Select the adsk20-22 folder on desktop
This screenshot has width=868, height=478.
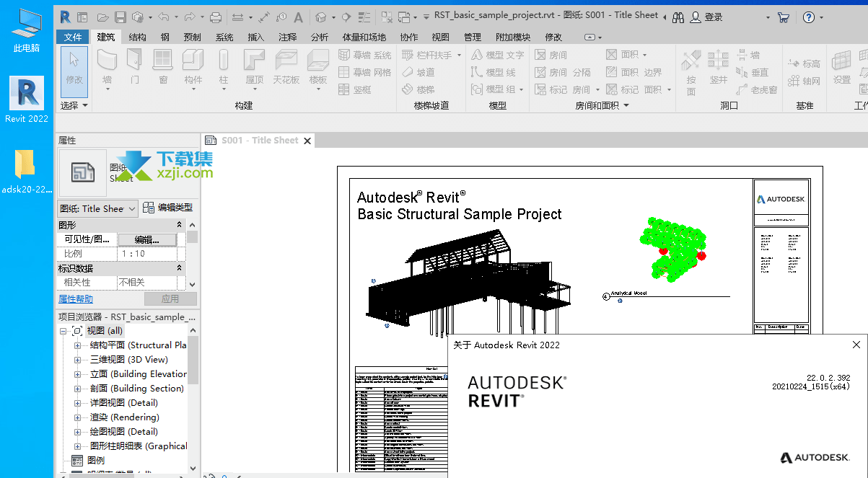(27, 172)
